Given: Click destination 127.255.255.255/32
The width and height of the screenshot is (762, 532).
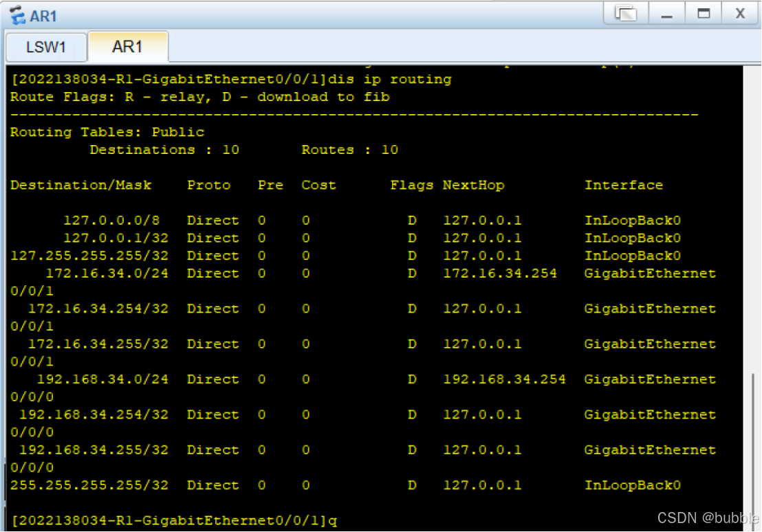Looking at the screenshot, I should coord(89,256).
